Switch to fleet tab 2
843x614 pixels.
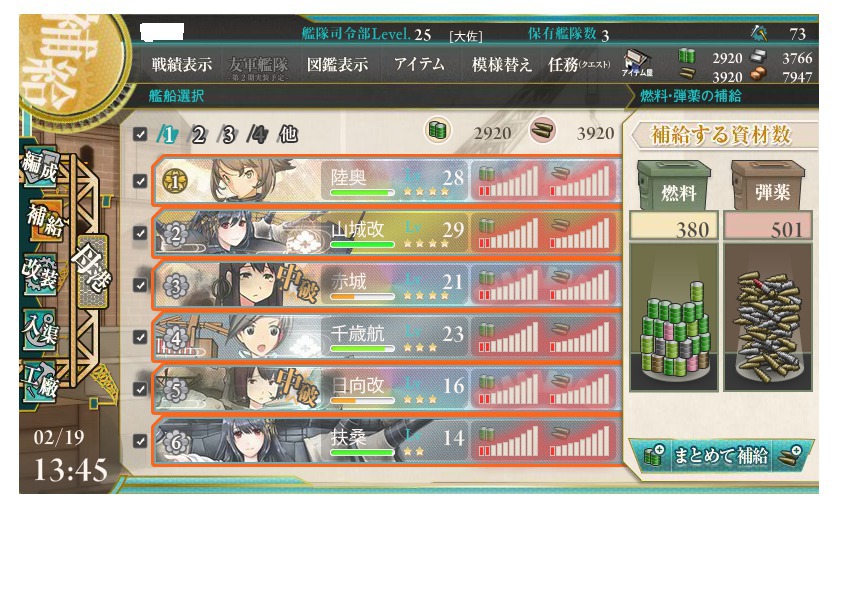click(198, 134)
